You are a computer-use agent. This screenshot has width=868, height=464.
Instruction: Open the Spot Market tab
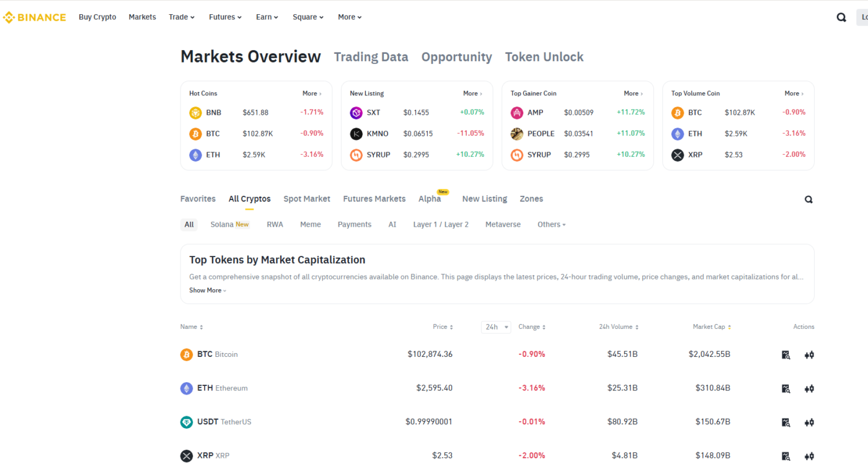[307, 199]
